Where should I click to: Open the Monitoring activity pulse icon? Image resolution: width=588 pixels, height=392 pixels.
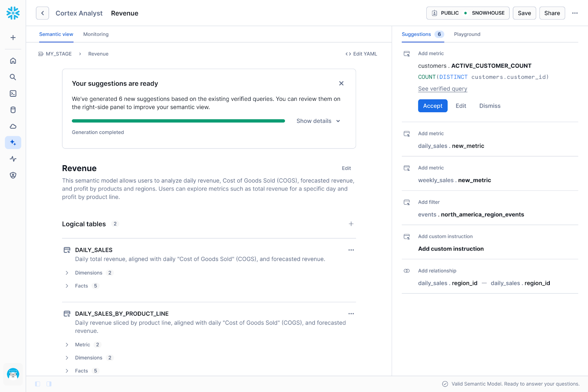pos(13,159)
